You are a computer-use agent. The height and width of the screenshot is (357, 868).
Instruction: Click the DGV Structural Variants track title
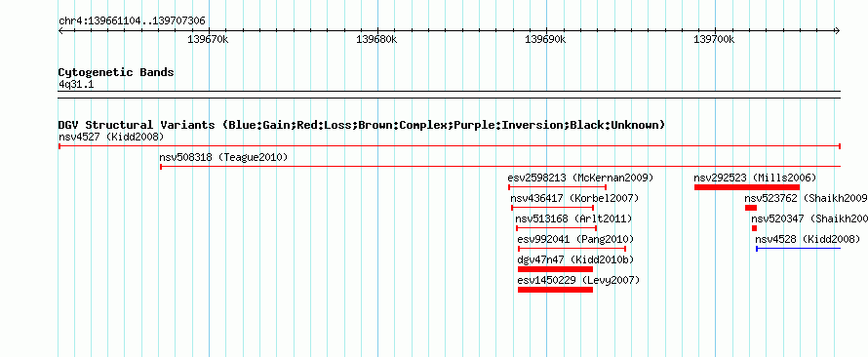click(x=362, y=125)
